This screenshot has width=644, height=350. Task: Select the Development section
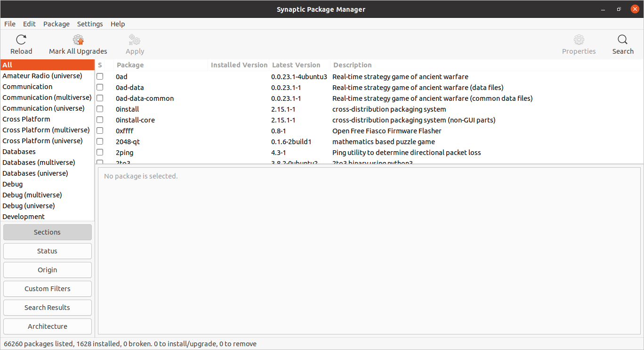(x=47, y=217)
